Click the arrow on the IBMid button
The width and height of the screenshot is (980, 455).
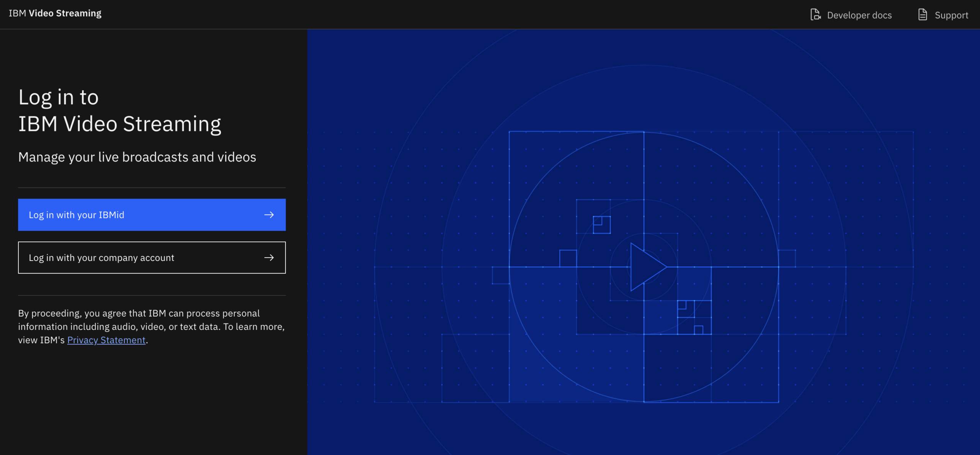coord(269,215)
